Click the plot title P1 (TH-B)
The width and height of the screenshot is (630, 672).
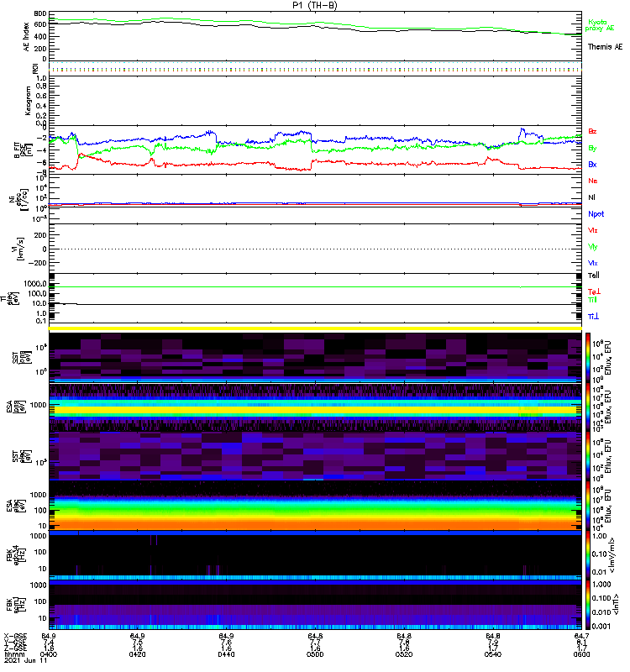coord(314,6)
